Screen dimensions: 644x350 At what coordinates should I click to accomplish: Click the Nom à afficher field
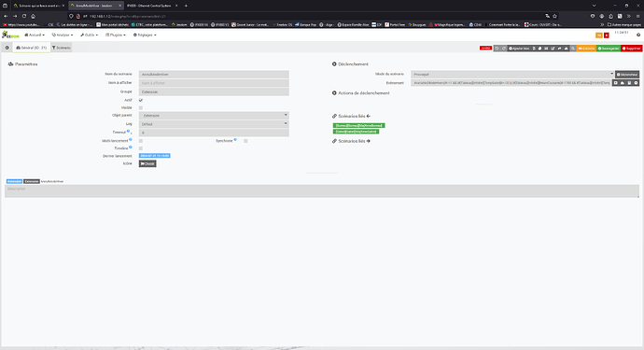tap(214, 83)
